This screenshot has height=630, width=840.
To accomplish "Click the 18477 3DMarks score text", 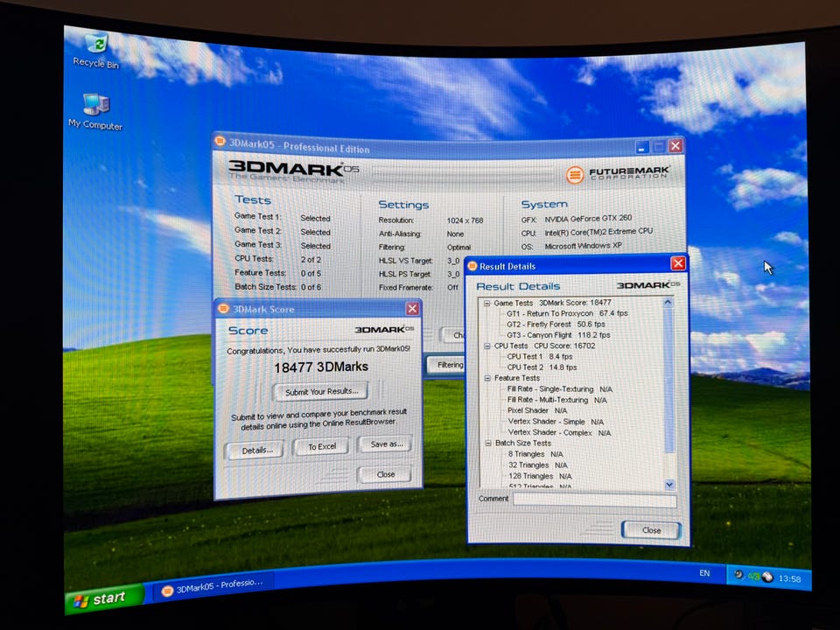I will tap(321, 367).
